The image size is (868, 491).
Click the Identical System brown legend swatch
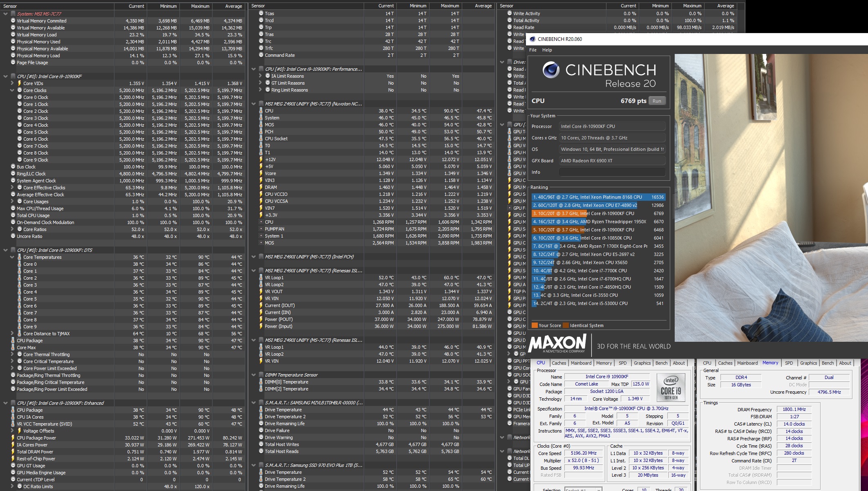566,325
